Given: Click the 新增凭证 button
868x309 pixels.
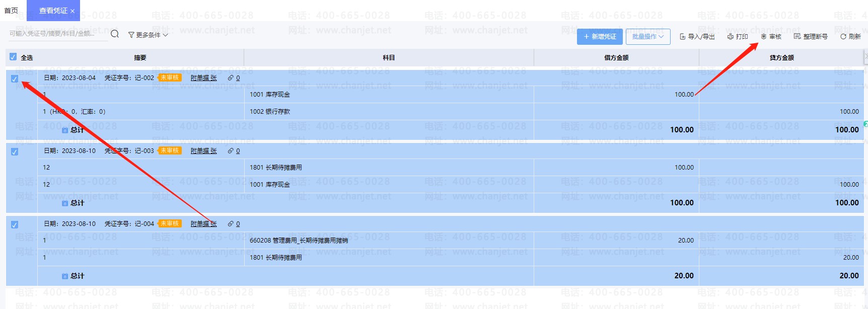Looking at the screenshot, I should (x=600, y=37).
